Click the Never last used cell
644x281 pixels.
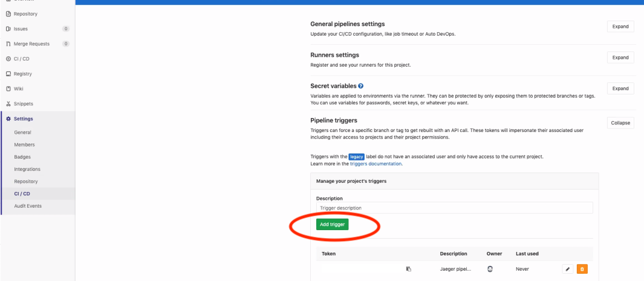point(522,269)
